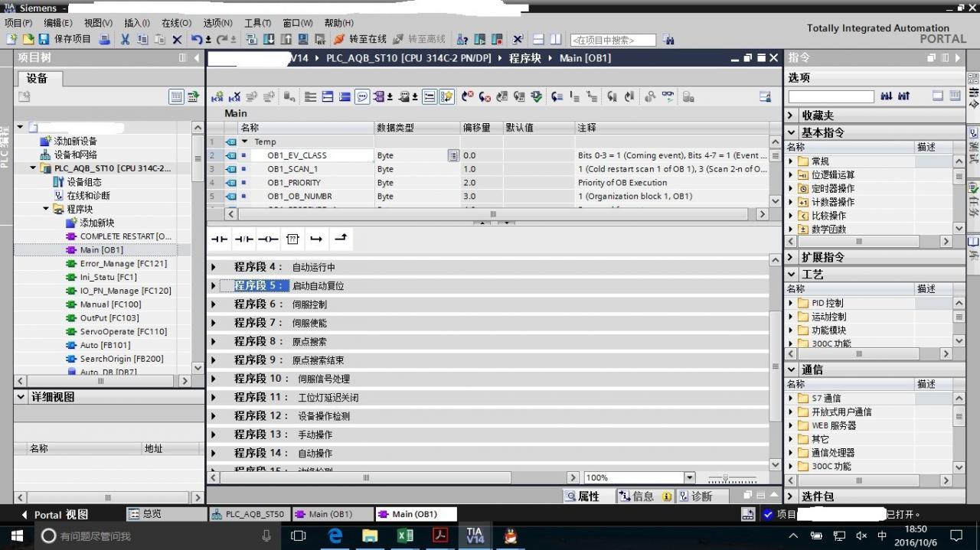
Task: Insert an empty box instruction
Action: point(292,239)
